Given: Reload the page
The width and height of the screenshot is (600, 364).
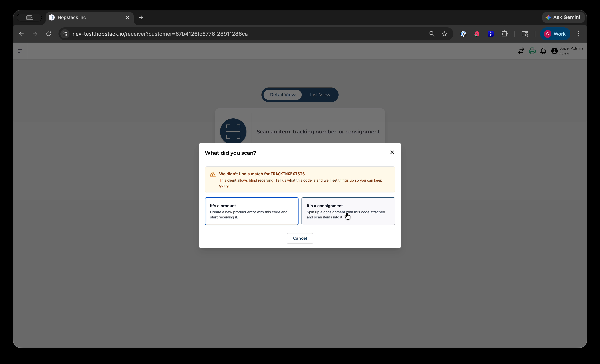Looking at the screenshot, I should (49, 34).
